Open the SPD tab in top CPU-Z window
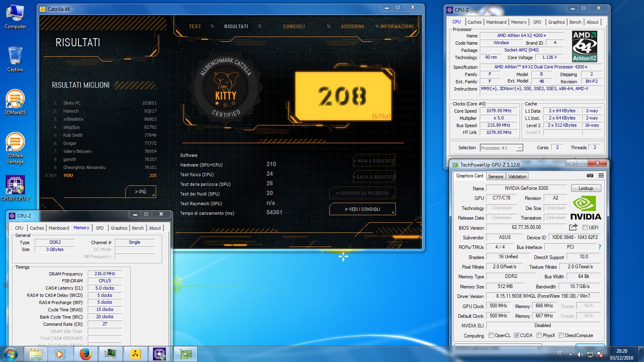This screenshot has width=644, height=362. [x=537, y=22]
